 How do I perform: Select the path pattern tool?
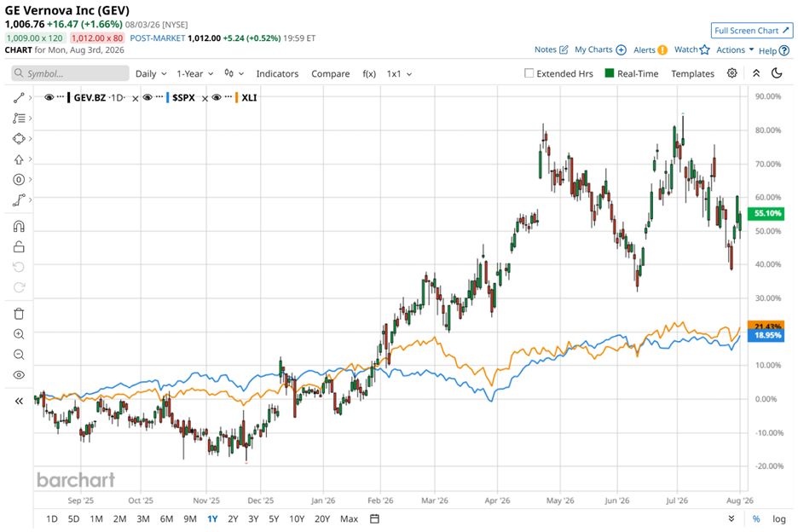click(19, 200)
